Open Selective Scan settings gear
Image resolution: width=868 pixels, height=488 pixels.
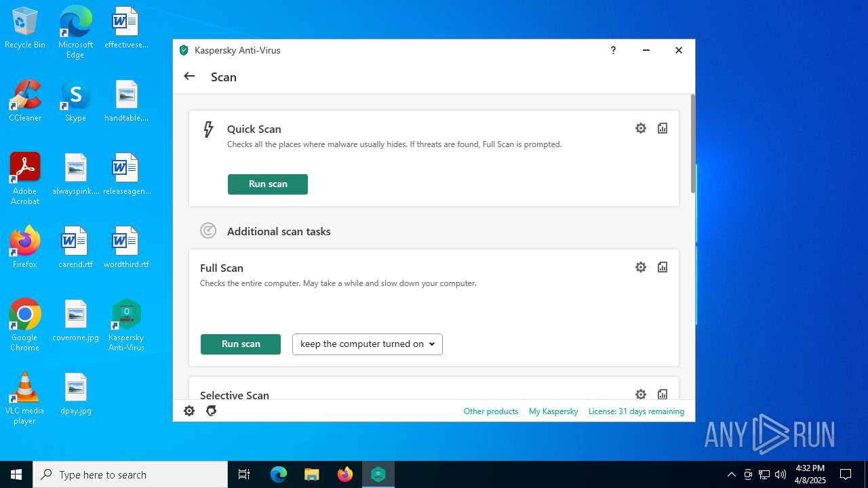pos(641,394)
